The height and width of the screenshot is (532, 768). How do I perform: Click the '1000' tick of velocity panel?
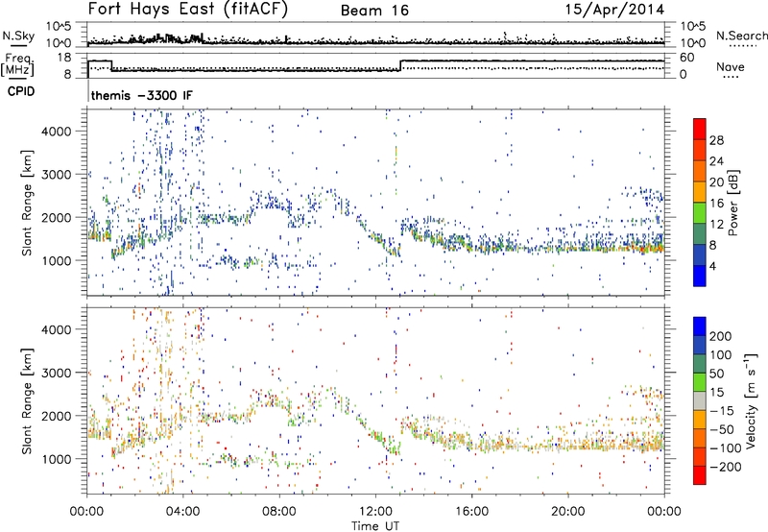56,459
